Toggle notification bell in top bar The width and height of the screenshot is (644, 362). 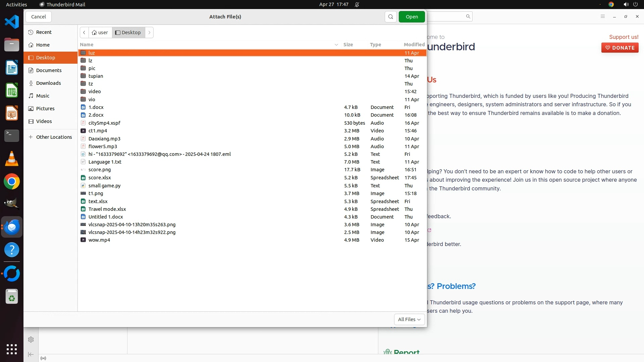(357, 5)
